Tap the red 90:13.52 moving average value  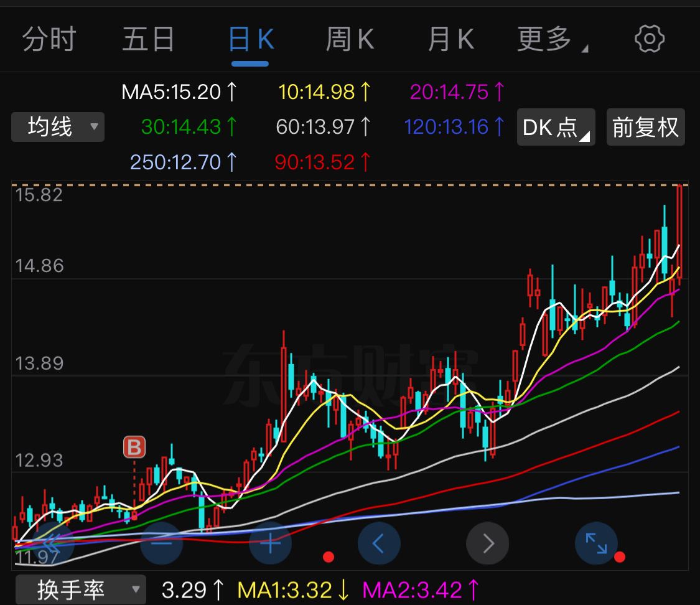(x=322, y=162)
